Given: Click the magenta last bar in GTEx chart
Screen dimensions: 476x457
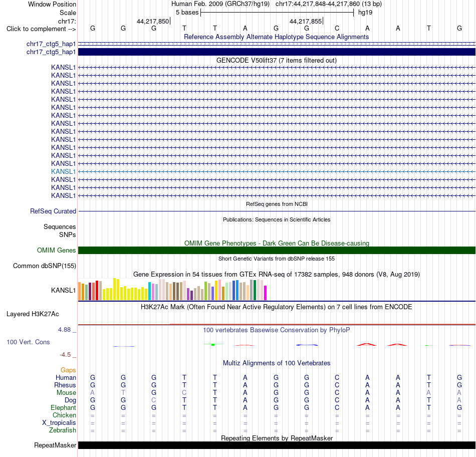Looking at the screenshot, I should click(x=265, y=293).
